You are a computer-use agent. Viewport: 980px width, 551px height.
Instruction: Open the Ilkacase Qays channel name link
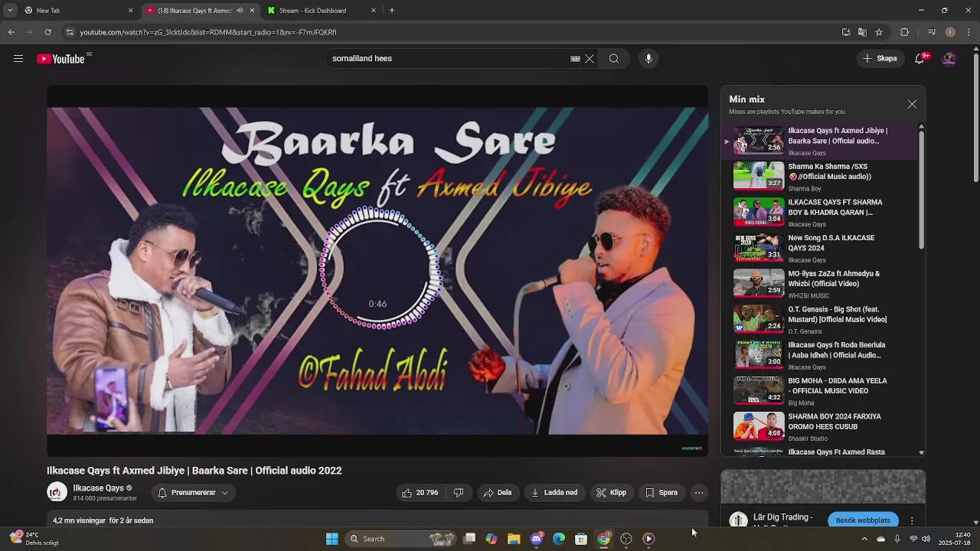pos(98,488)
